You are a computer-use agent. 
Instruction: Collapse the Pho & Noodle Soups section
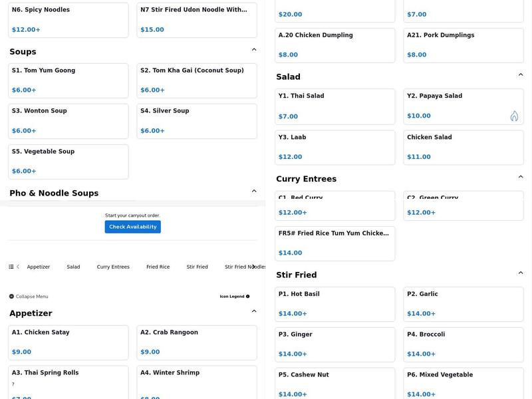click(254, 192)
